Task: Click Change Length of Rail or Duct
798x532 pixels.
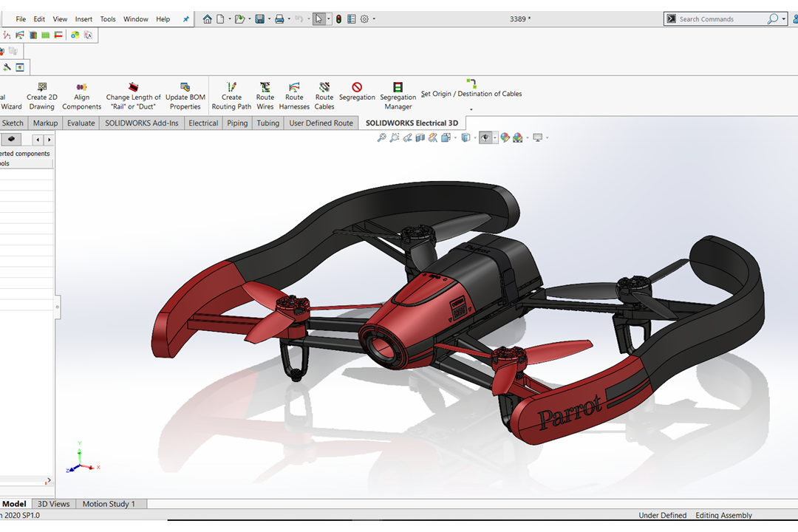Action: pyautogui.click(x=133, y=96)
